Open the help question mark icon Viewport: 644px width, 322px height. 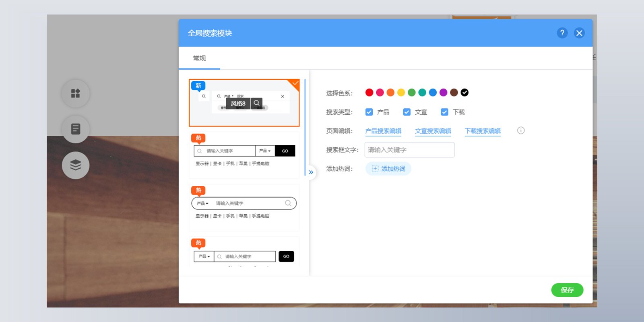pos(562,33)
